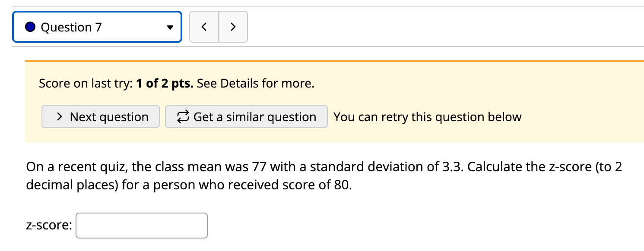Select the previous question arrow control
Image resolution: width=644 pixels, height=251 pixels.
pyautogui.click(x=204, y=26)
